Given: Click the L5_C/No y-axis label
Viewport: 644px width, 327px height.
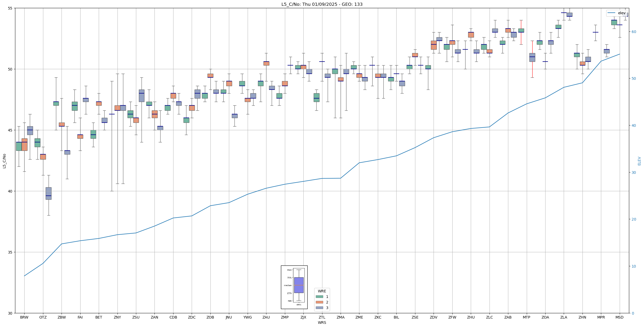Looking at the screenshot, I should click(x=4, y=161).
